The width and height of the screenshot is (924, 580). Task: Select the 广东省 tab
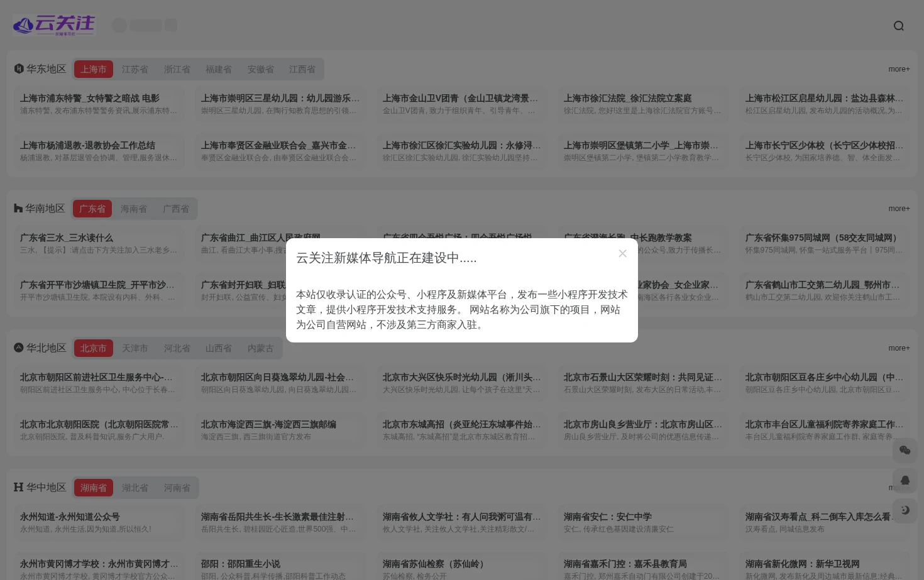(x=92, y=209)
